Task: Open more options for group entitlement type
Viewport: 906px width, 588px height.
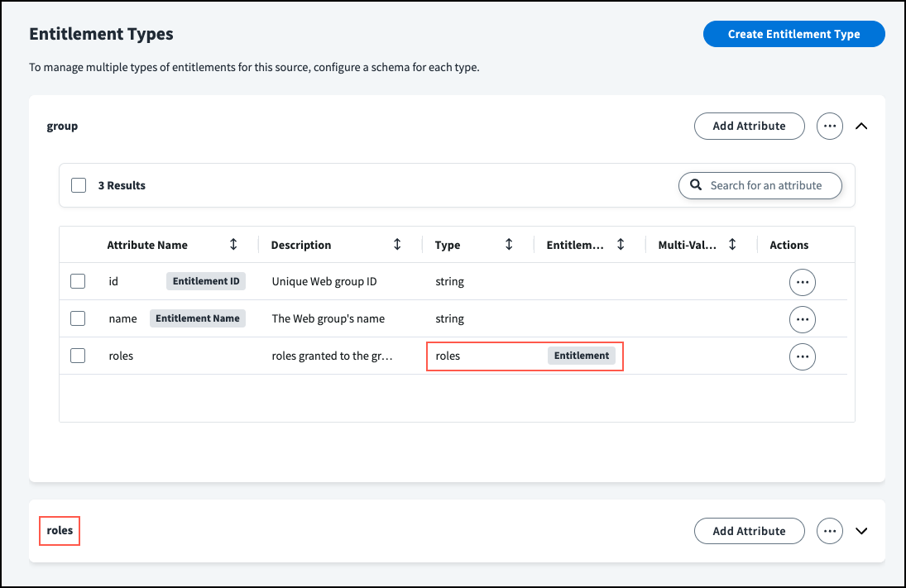Action: [829, 127]
